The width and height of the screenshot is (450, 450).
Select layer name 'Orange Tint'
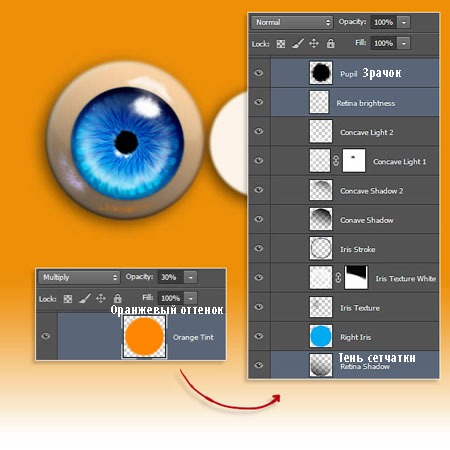tap(193, 337)
